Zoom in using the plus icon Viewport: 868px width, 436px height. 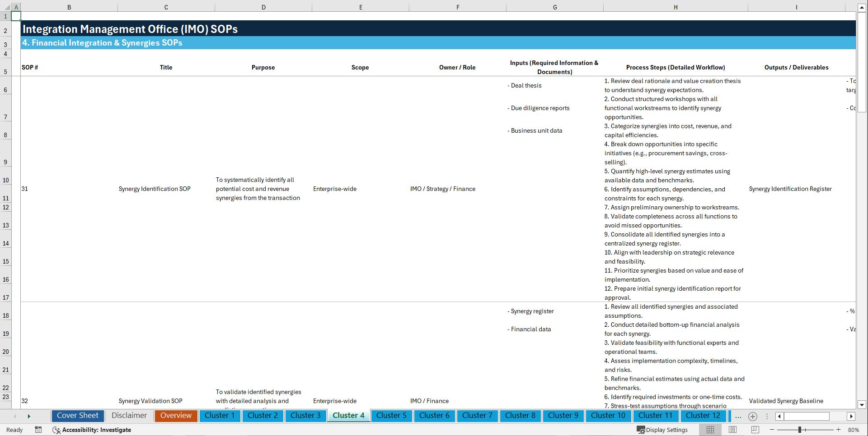(839, 430)
